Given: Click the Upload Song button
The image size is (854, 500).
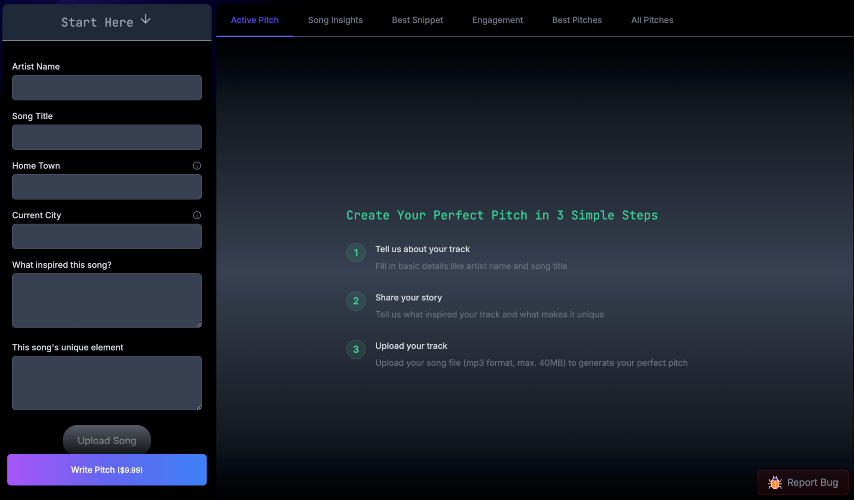Looking at the screenshot, I should (x=107, y=440).
